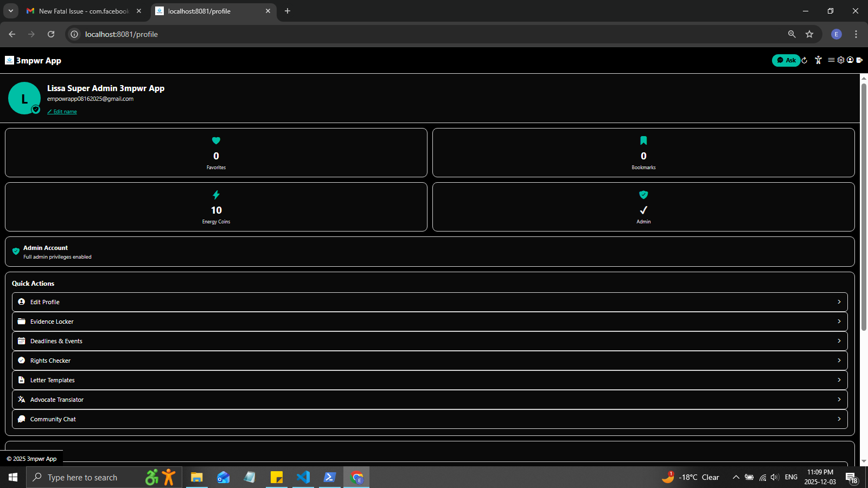Expand the Rights Checker quick action chevron
868x488 pixels.
pyautogui.click(x=839, y=360)
